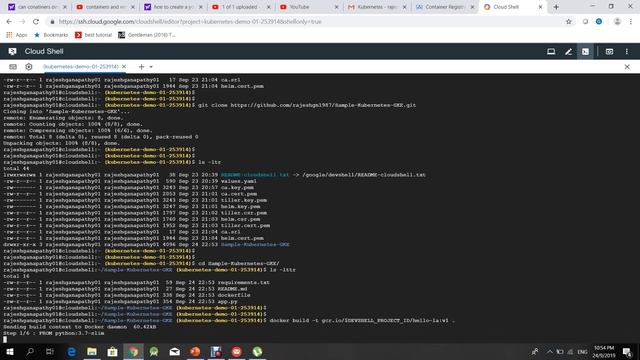Close the YouTube browser tab
Screen dimensions: 640x360
click(336, 7)
